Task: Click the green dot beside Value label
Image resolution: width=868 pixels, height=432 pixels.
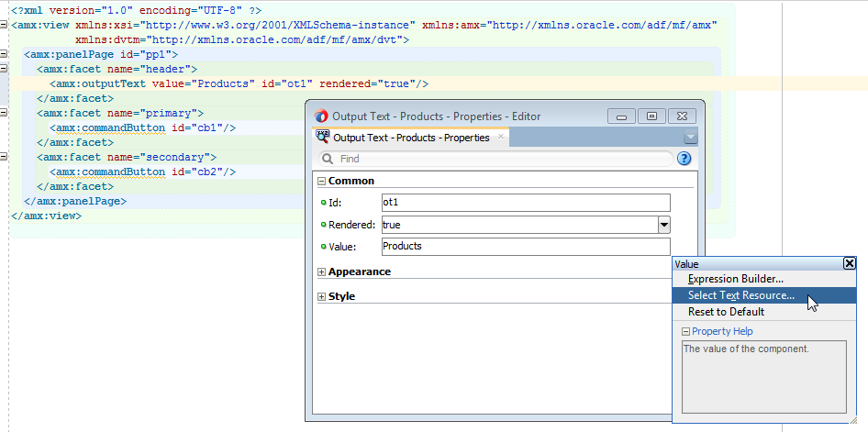Action: point(323,247)
